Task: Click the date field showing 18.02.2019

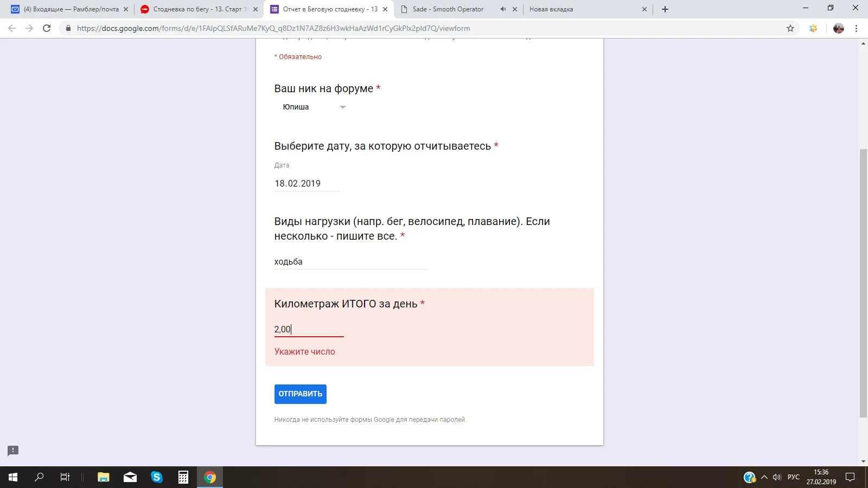Action: pos(307,183)
